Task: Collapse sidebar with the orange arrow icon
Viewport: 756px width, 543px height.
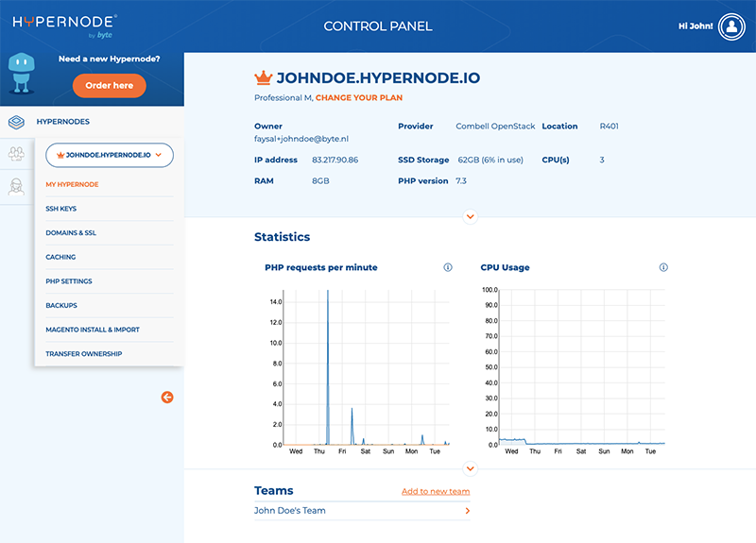Action: click(x=167, y=398)
